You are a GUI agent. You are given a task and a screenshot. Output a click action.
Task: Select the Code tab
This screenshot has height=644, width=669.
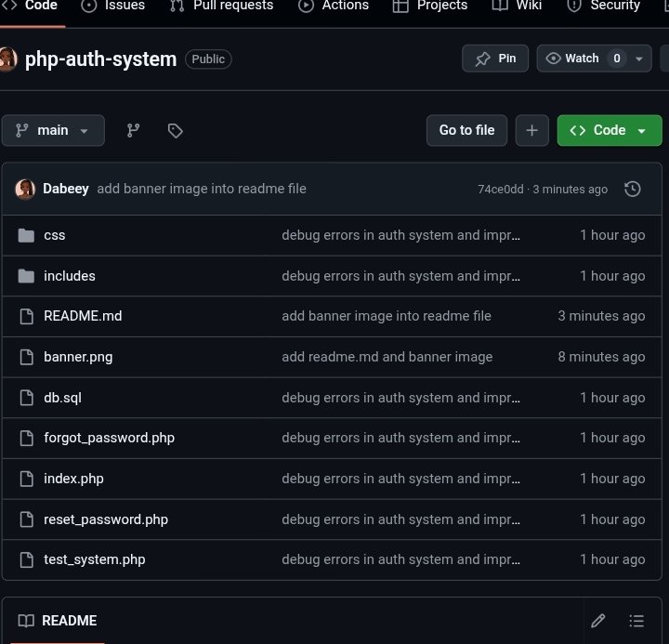[x=30, y=6]
